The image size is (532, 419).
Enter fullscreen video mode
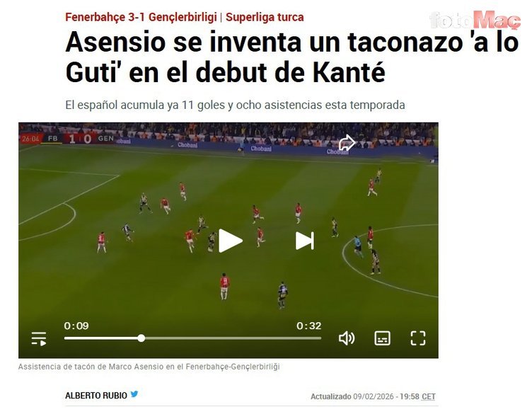[x=417, y=338]
